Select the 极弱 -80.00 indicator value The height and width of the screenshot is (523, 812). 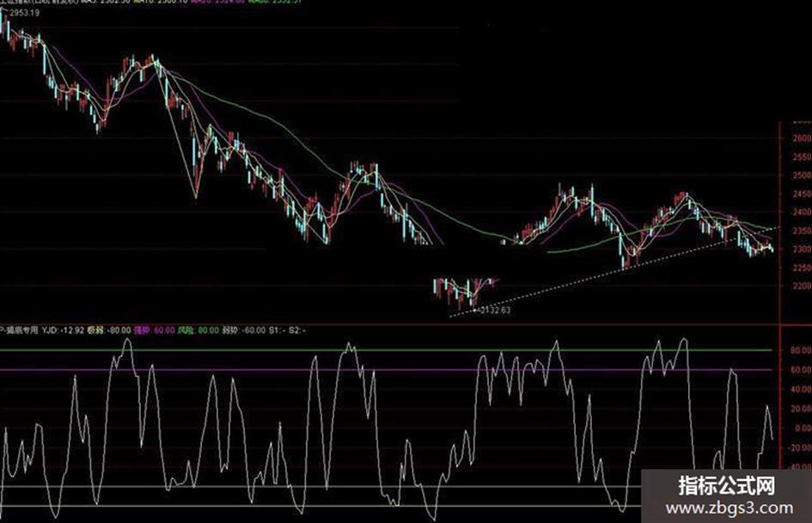(x=108, y=330)
